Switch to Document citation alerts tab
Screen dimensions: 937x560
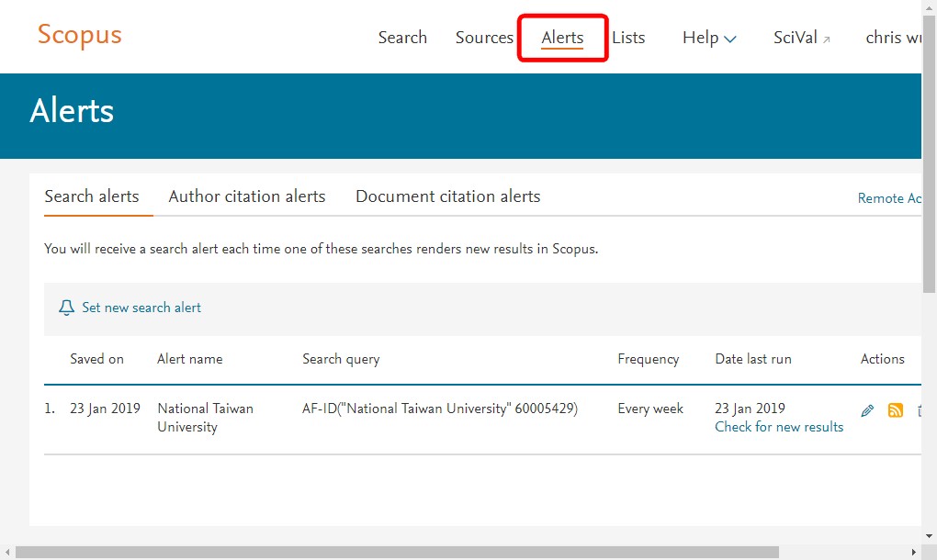coord(447,196)
